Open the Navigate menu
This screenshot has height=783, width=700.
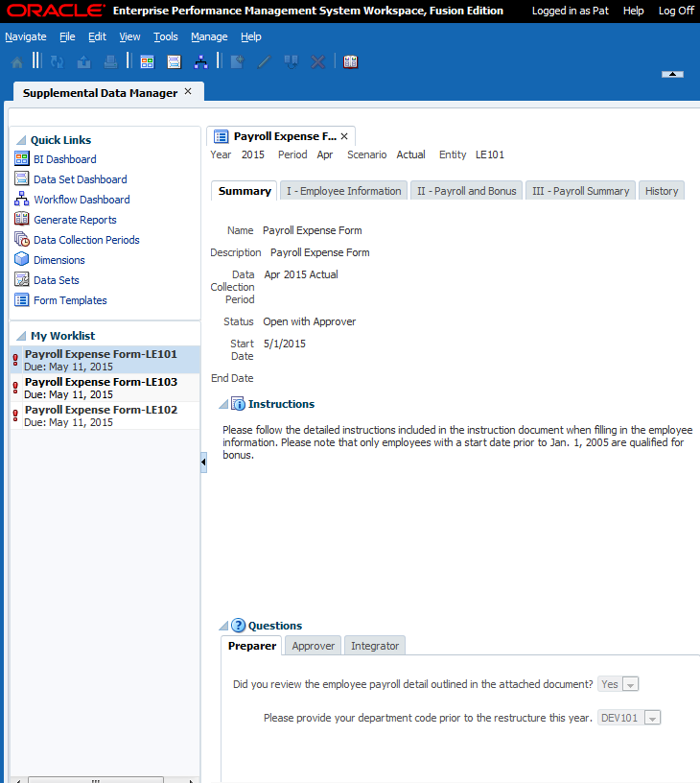(26, 37)
